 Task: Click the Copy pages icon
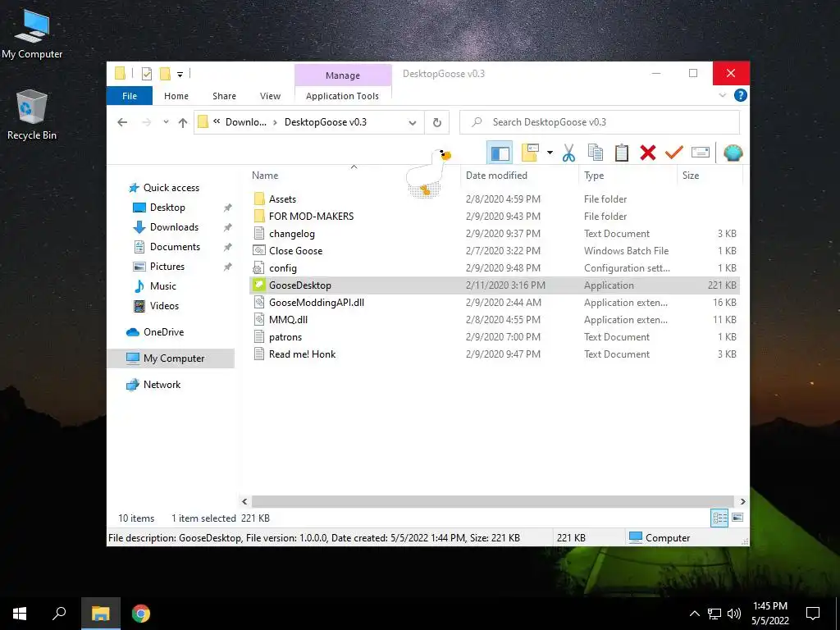click(596, 153)
